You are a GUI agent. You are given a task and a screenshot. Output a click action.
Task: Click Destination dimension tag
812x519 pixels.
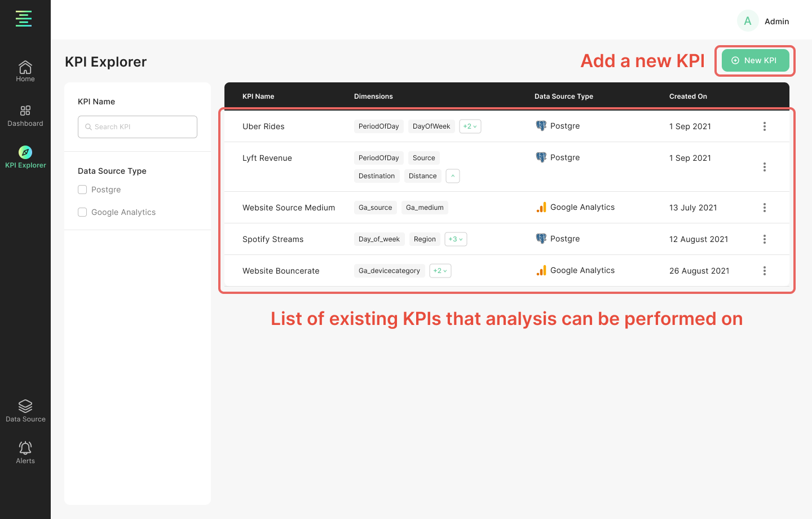point(377,176)
